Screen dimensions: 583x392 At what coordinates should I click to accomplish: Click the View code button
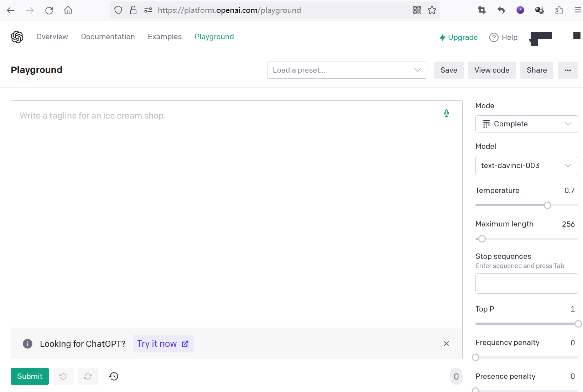[x=492, y=70]
